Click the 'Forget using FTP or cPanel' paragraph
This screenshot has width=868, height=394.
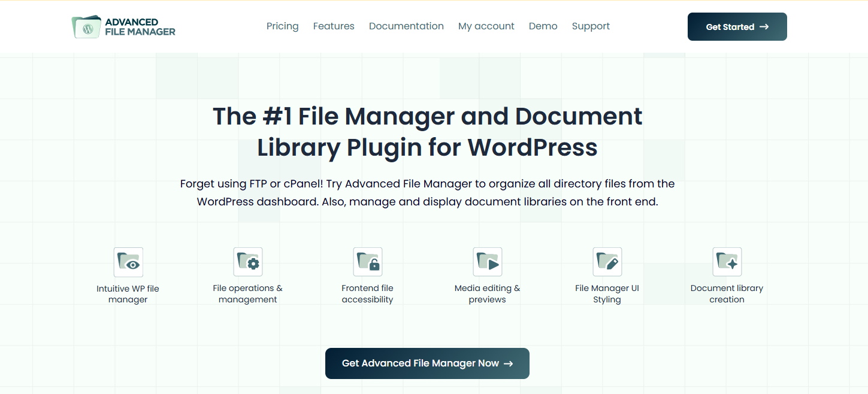[428, 193]
